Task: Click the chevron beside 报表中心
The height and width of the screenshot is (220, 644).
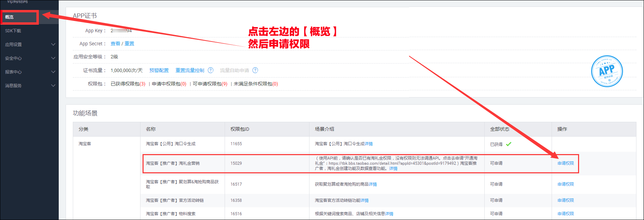Action: (53, 72)
